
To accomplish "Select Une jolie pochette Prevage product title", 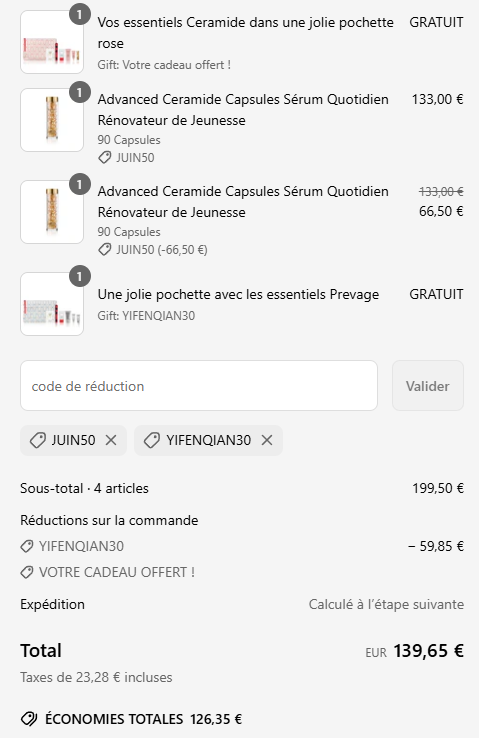I will point(238,294).
